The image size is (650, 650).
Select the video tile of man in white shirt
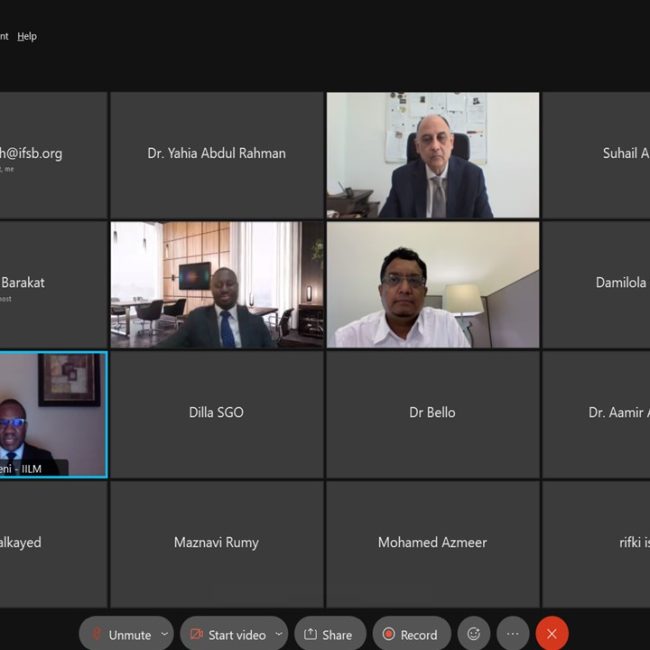click(433, 285)
